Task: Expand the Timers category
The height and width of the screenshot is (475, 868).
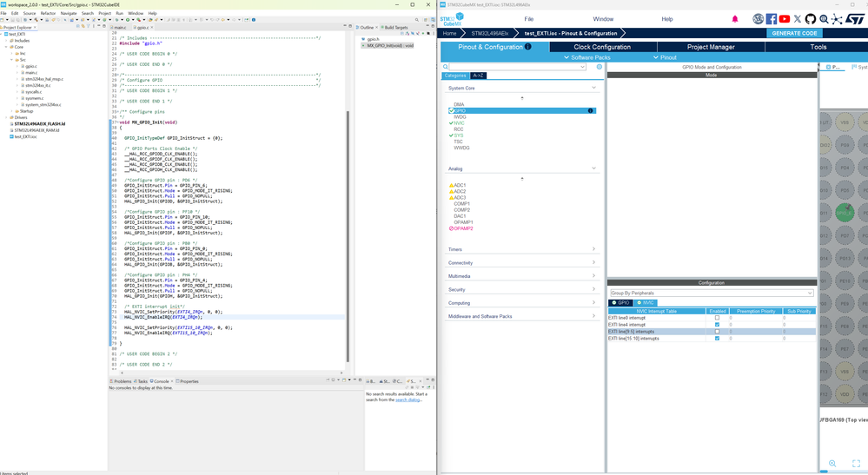Action: pos(593,249)
